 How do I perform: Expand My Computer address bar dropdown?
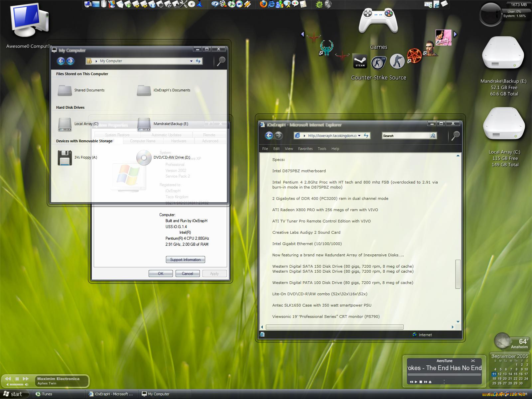pos(191,61)
